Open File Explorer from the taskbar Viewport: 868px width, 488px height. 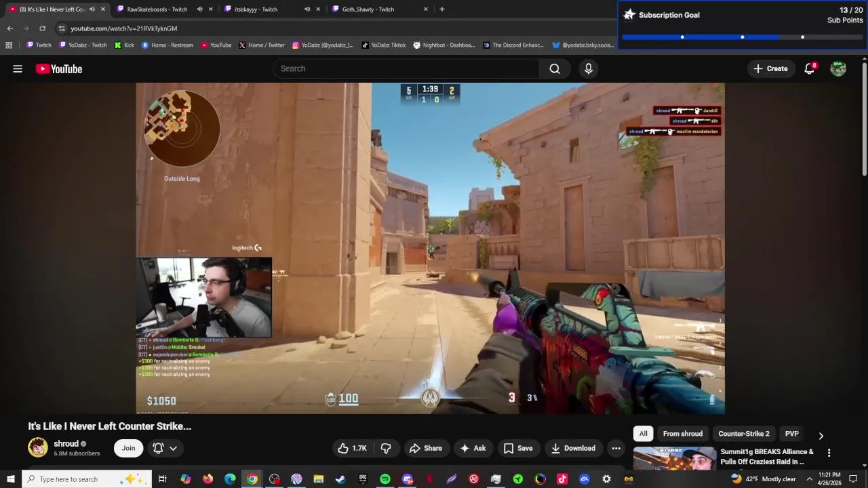[x=319, y=479]
